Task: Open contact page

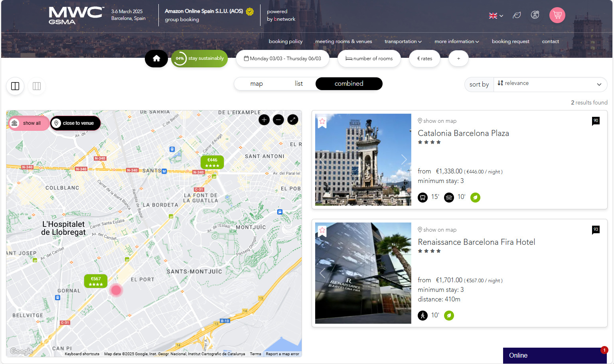Action: click(551, 41)
